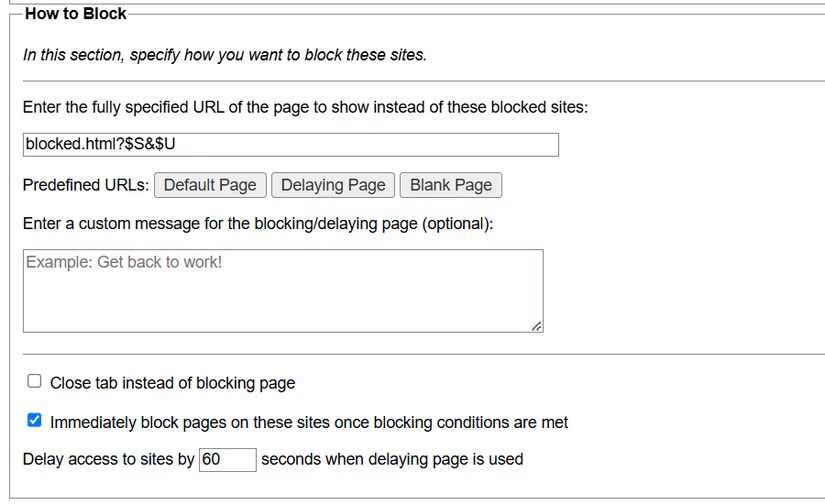Click the blocked page URL input field
825x504 pixels.
click(x=290, y=144)
